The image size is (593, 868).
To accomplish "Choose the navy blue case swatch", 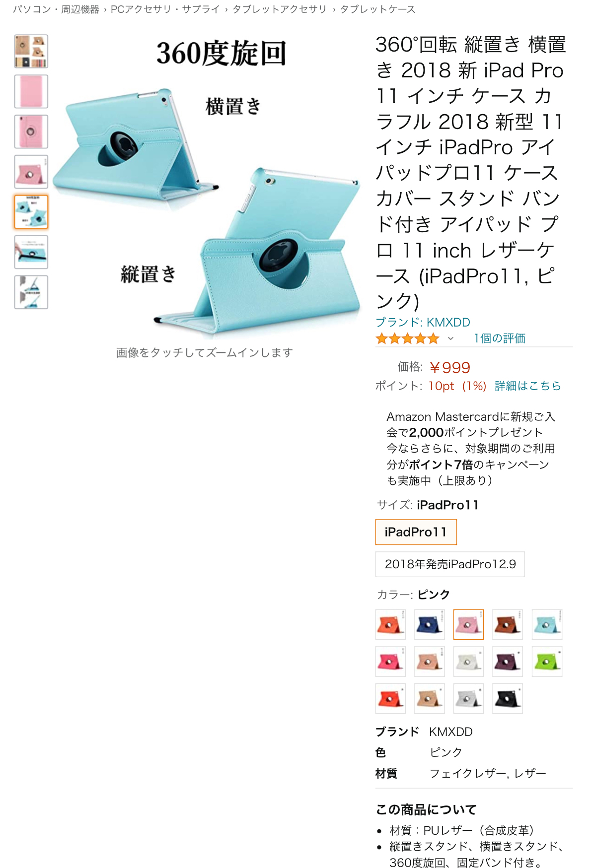I will 430,624.
